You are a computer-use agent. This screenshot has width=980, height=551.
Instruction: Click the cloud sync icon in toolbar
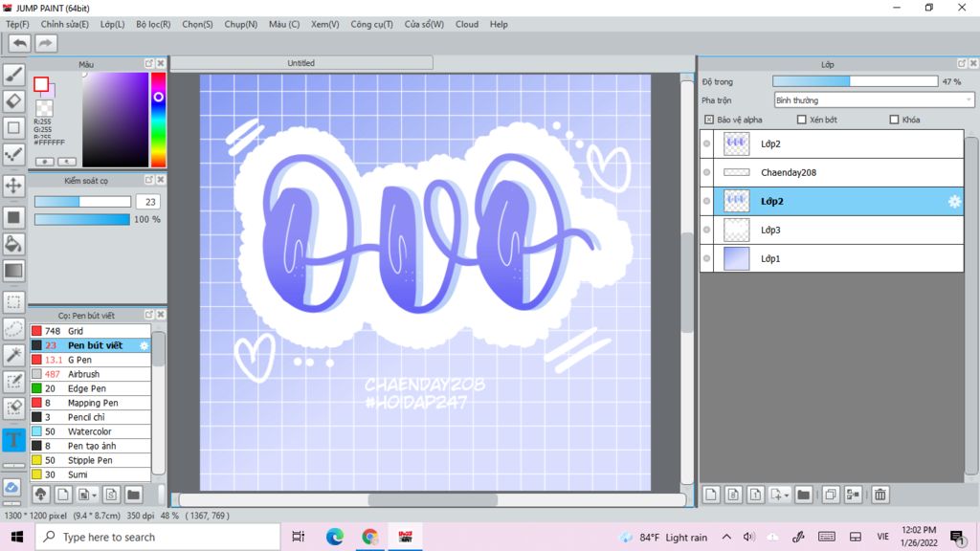coord(11,487)
